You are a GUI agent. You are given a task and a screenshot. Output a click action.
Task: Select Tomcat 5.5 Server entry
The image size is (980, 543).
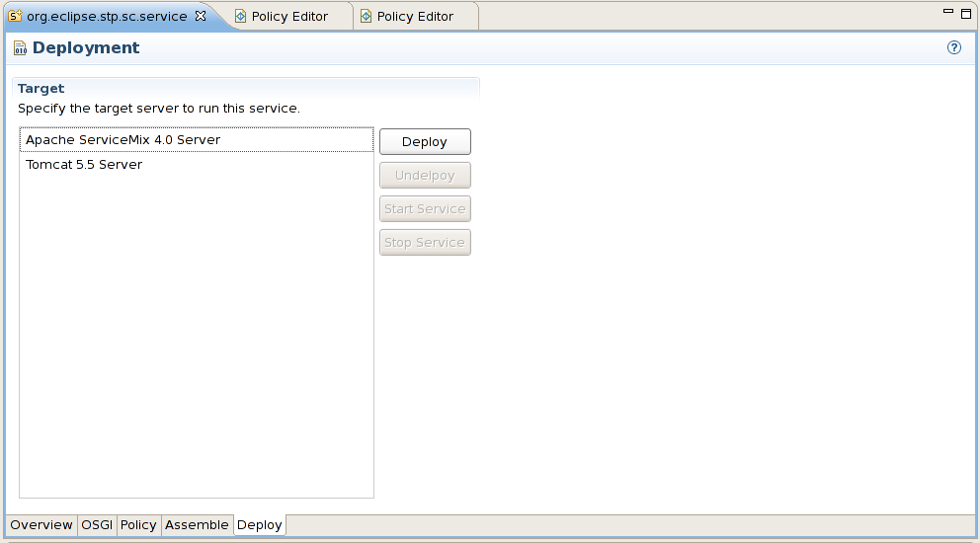point(197,164)
